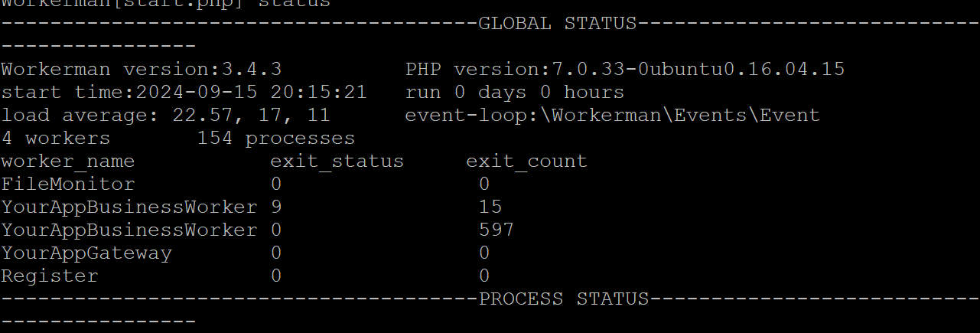The height and width of the screenshot is (333, 980).
Task: Click the exit_status column header
Action: click(x=337, y=162)
